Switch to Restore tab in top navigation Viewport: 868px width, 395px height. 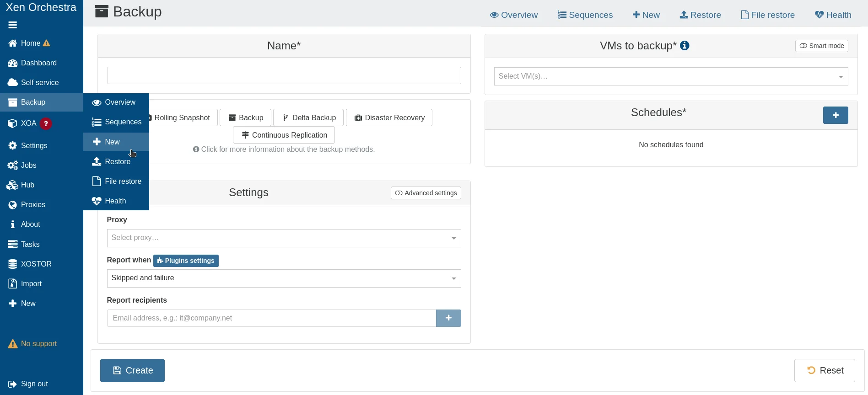(x=700, y=15)
